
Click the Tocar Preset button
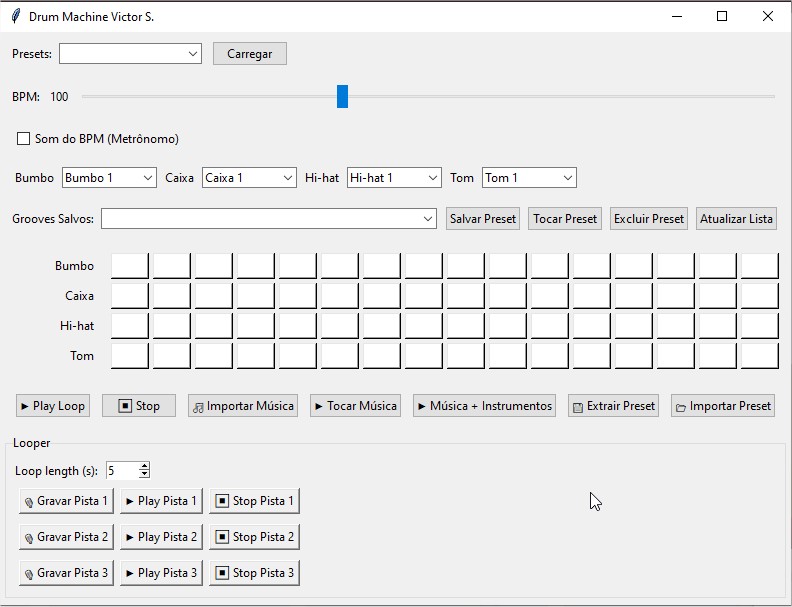click(565, 219)
